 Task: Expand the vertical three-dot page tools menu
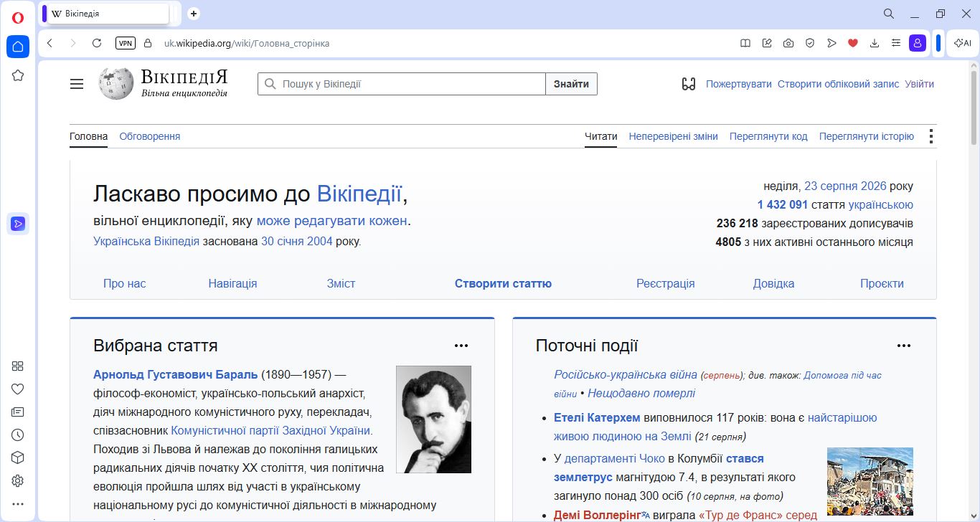pyautogui.click(x=930, y=136)
